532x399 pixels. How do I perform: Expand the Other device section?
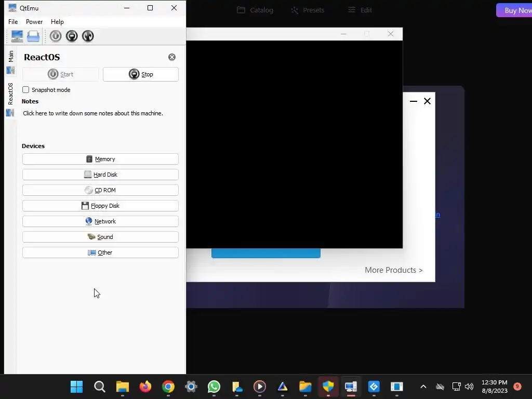click(x=100, y=253)
